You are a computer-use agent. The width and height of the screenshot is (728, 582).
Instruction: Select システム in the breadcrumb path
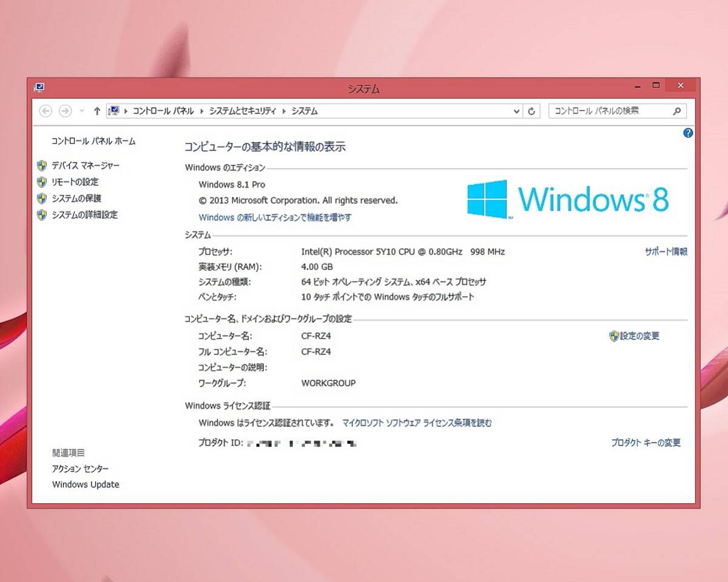305,111
